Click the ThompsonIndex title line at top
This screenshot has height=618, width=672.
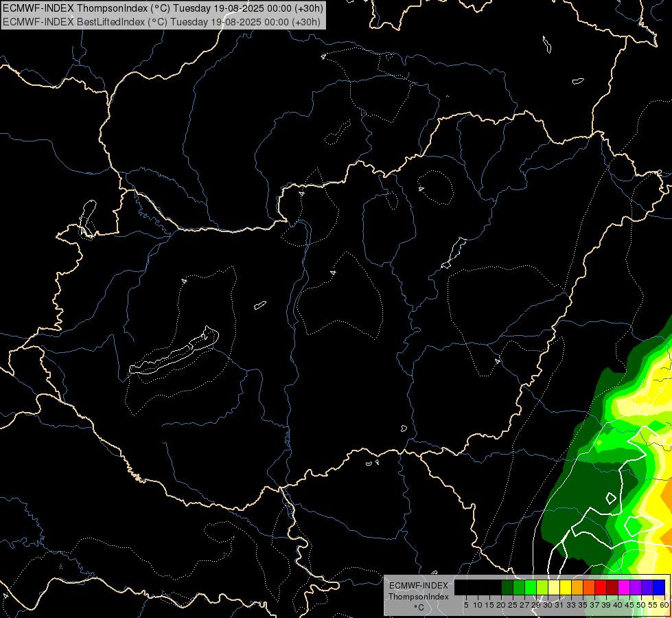(x=163, y=8)
